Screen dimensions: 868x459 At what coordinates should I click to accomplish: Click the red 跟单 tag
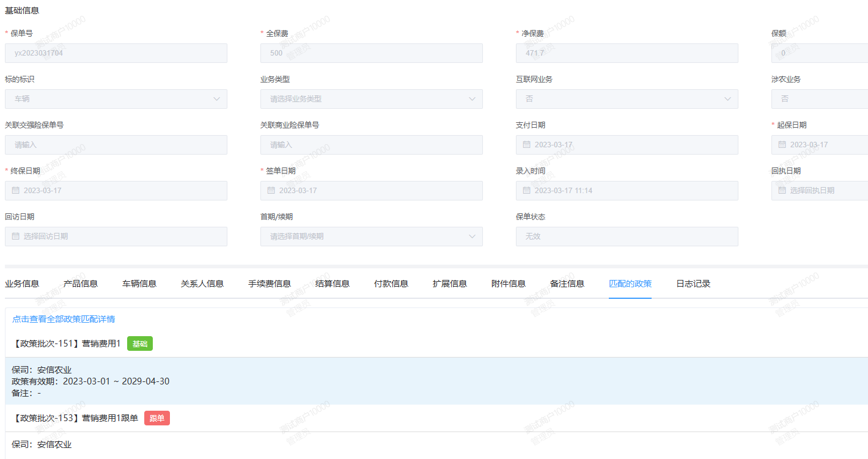pos(157,419)
